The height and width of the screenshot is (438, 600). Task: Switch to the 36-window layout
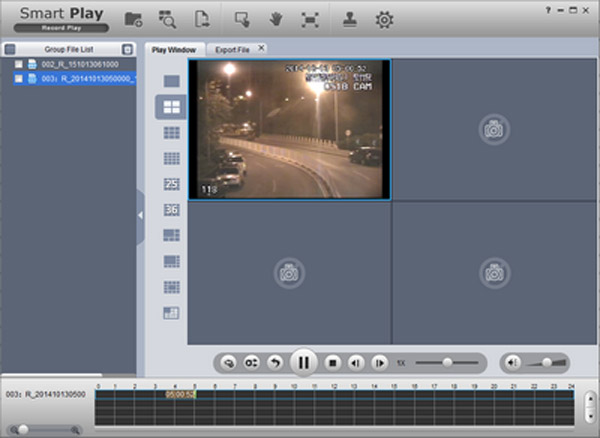click(x=171, y=210)
